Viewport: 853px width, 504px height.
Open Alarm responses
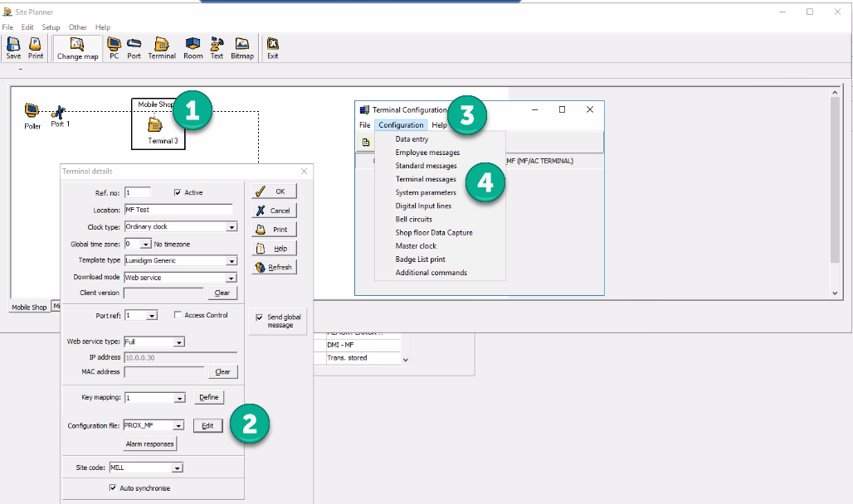[149, 444]
